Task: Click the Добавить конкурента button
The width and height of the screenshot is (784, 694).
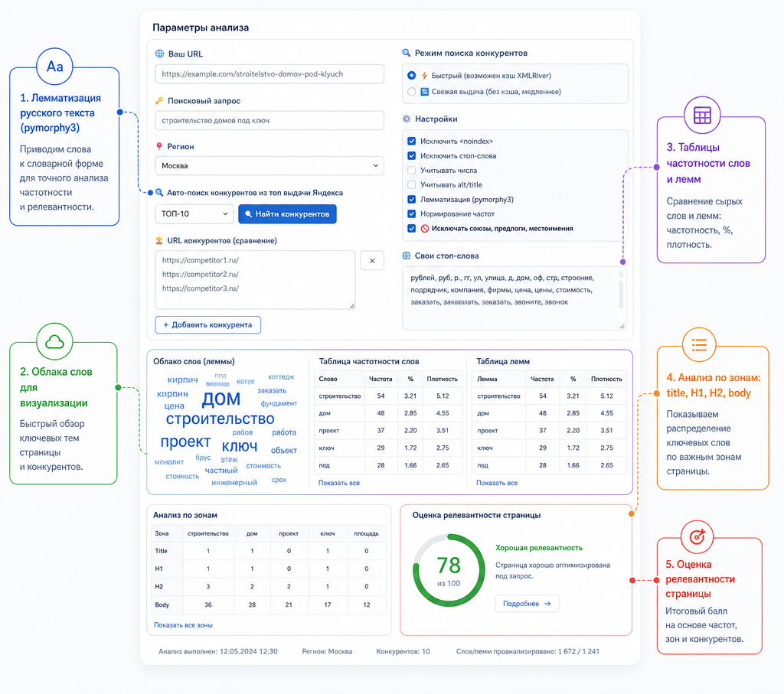Action: 208,324
